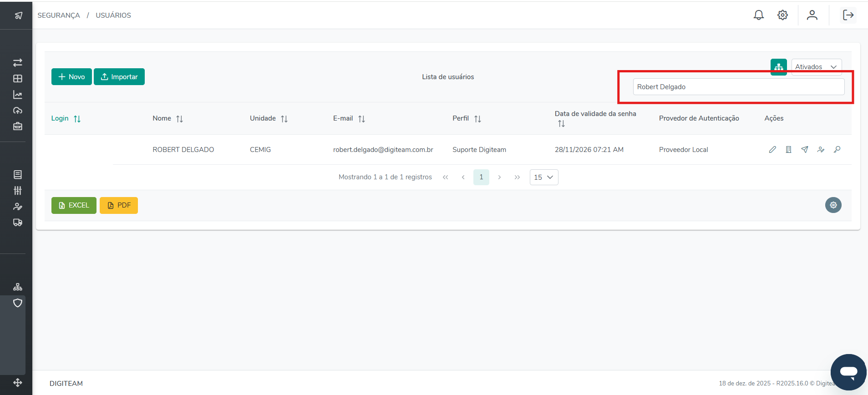The image size is (868, 395).
Task: Click the green hierarchy tree button
Action: tap(778, 67)
